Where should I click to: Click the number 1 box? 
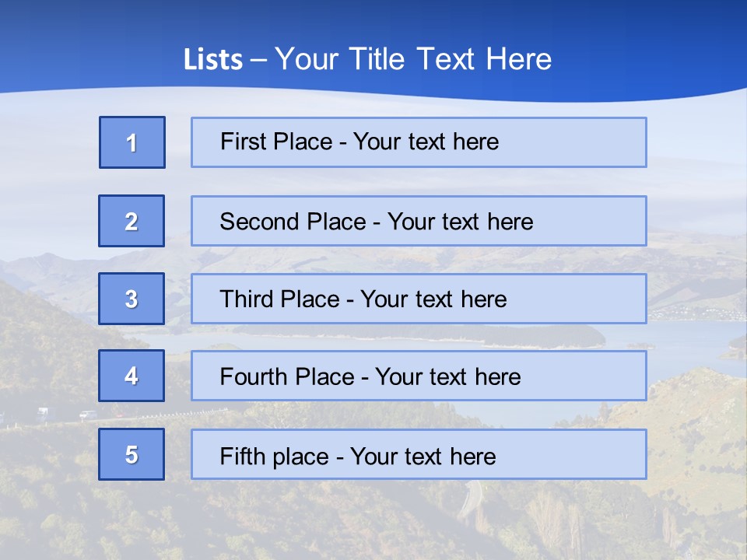pos(132,142)
